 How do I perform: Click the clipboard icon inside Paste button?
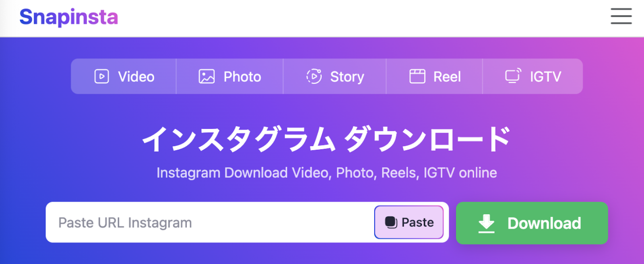[391, 222]
